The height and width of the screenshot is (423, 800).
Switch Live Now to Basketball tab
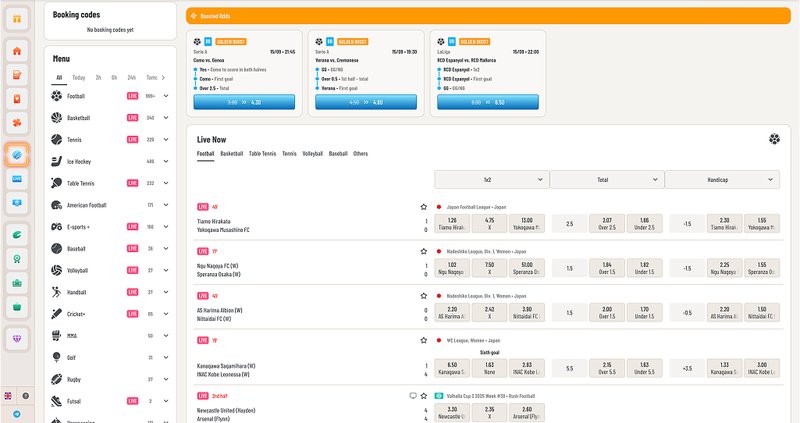click(232, 154)
